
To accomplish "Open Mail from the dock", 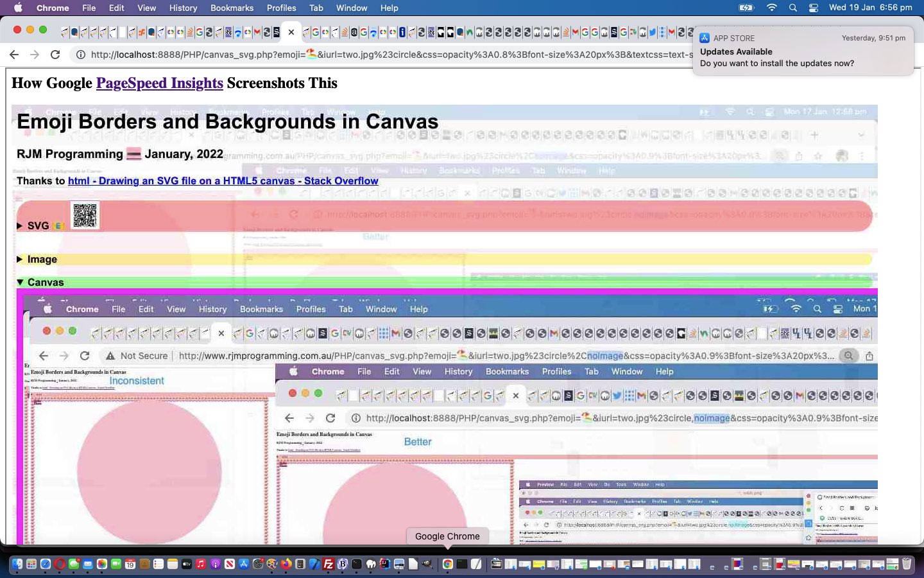I will tap(88, 565).
